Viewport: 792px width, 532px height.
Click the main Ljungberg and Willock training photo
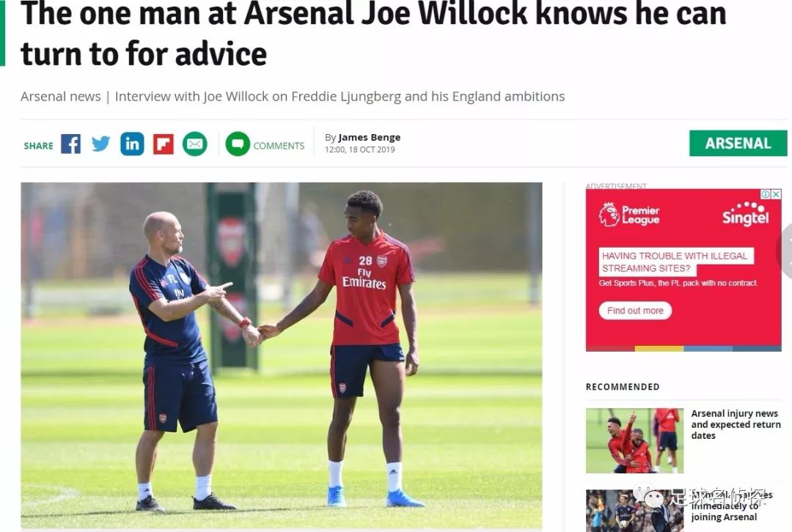282,355
